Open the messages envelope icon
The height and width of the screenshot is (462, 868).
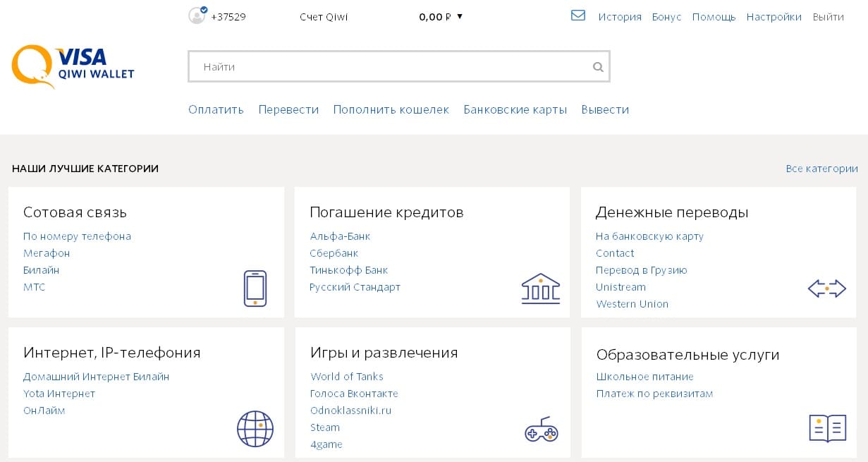click(578, 15)
